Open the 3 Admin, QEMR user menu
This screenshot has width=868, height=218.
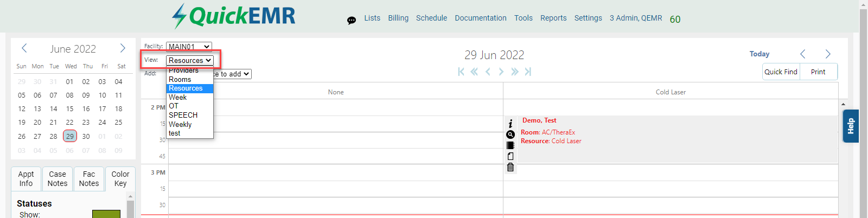tap(636, 18)
